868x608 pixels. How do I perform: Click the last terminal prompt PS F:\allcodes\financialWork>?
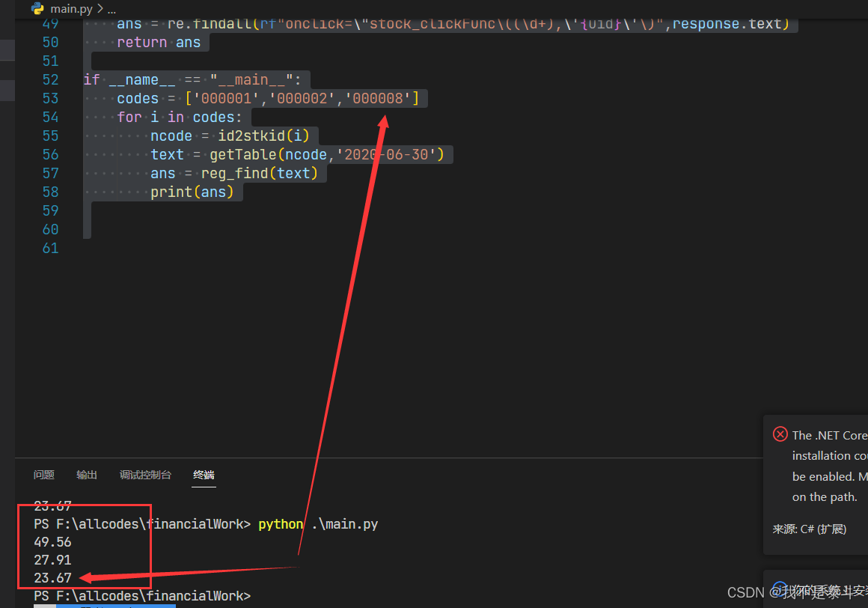pos(142,596)
